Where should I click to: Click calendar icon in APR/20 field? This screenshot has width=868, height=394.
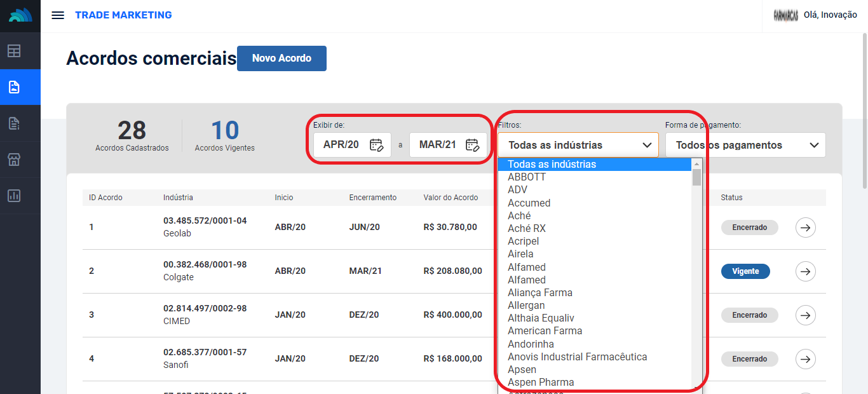click(x=376, y=145)
